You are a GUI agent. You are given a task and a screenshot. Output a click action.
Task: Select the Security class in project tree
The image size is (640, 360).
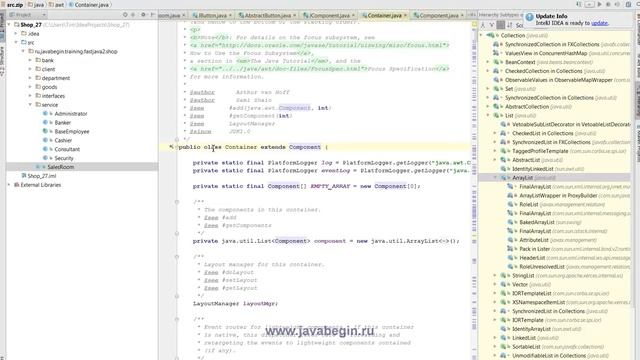pyautogui.click(x=64, y=158)
